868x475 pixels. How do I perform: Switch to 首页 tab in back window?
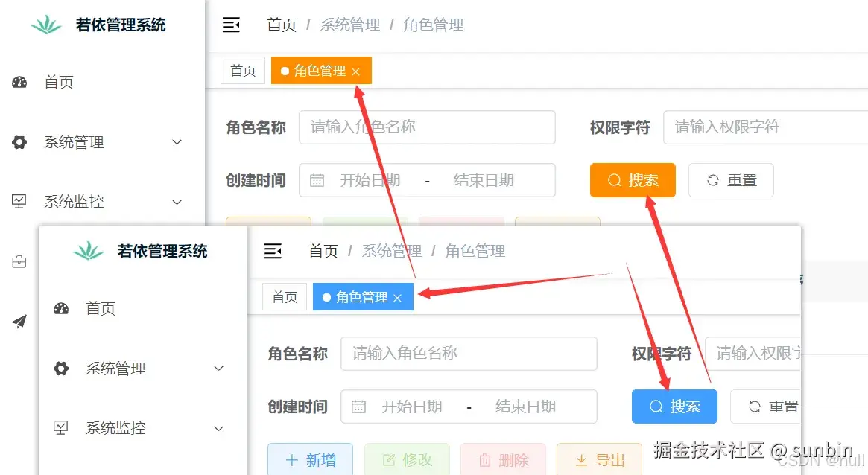point(242,71)
